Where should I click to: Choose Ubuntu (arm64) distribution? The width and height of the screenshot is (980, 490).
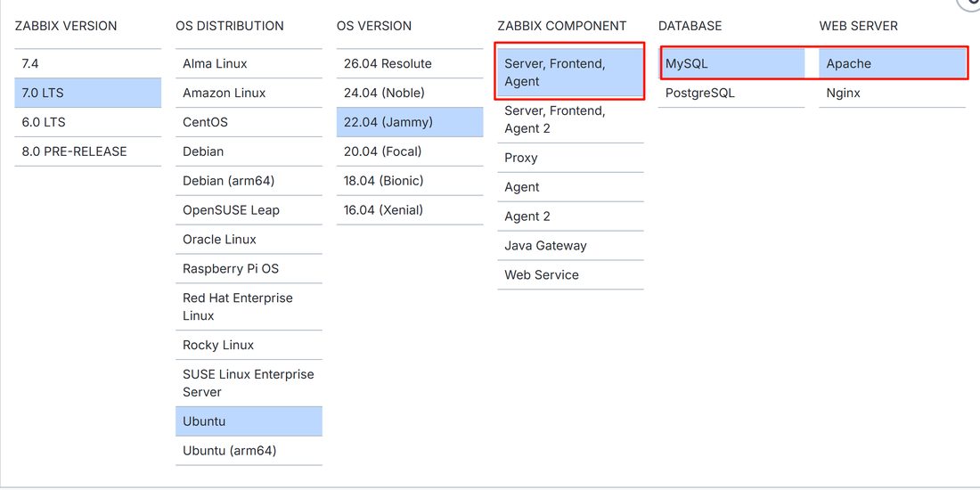(x=249, y=451)
